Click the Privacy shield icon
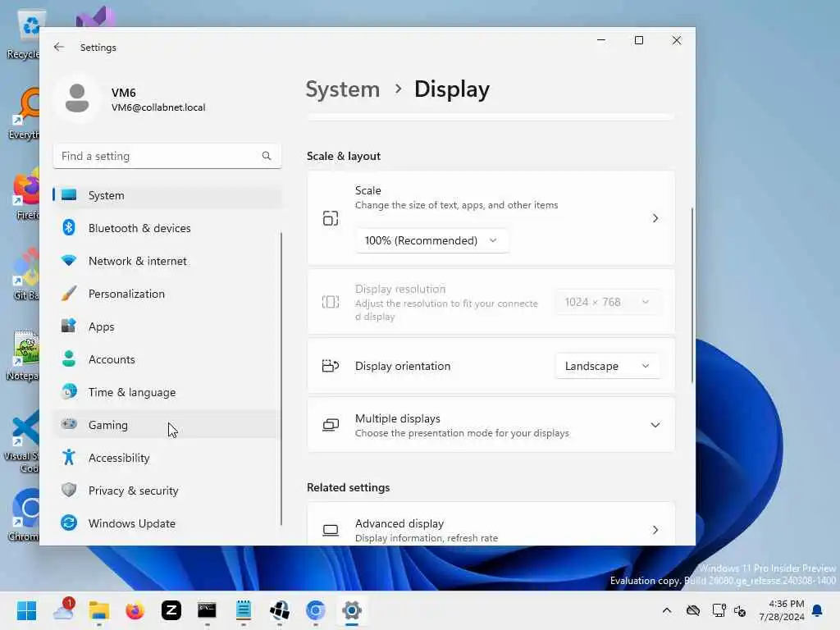Viewport: 840px width, 630px height. [69, 490]
